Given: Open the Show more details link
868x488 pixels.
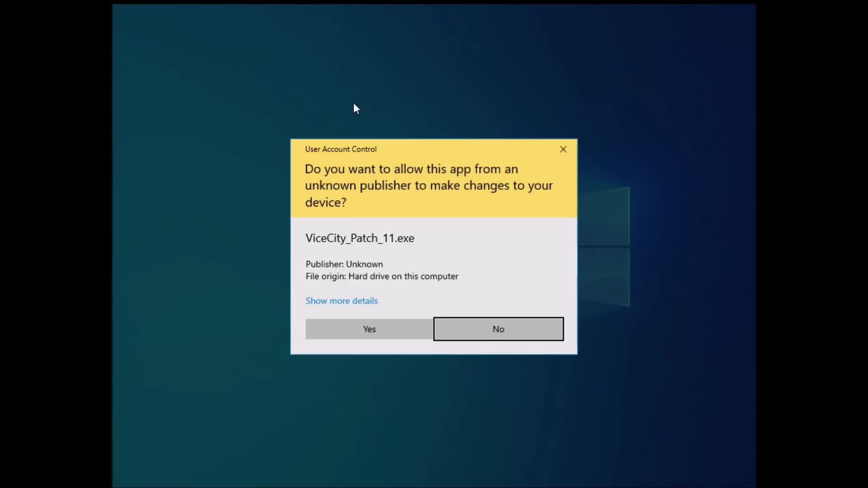Looking at the screenshot, I should (341, 301).
